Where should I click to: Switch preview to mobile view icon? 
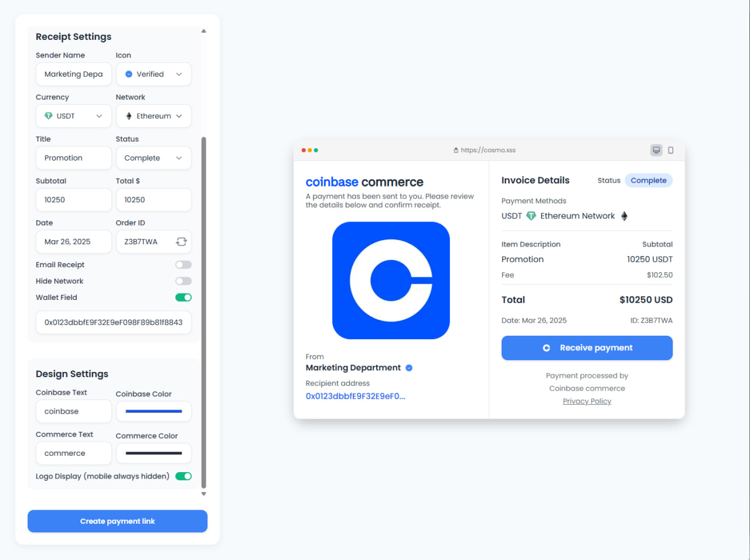point(671,151)
